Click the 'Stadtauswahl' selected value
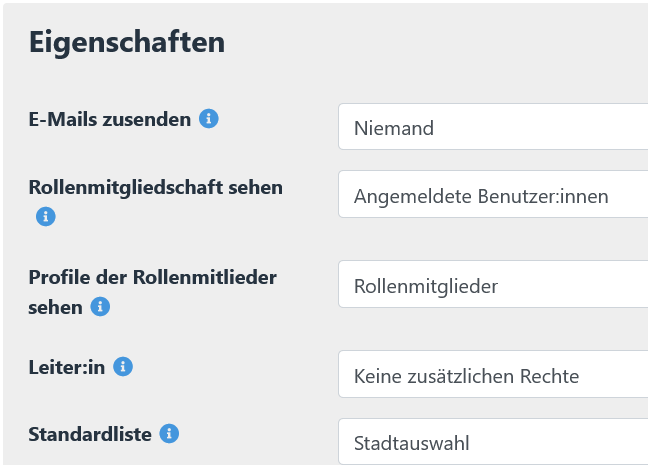The image size is (648, 465). (411, 443)
